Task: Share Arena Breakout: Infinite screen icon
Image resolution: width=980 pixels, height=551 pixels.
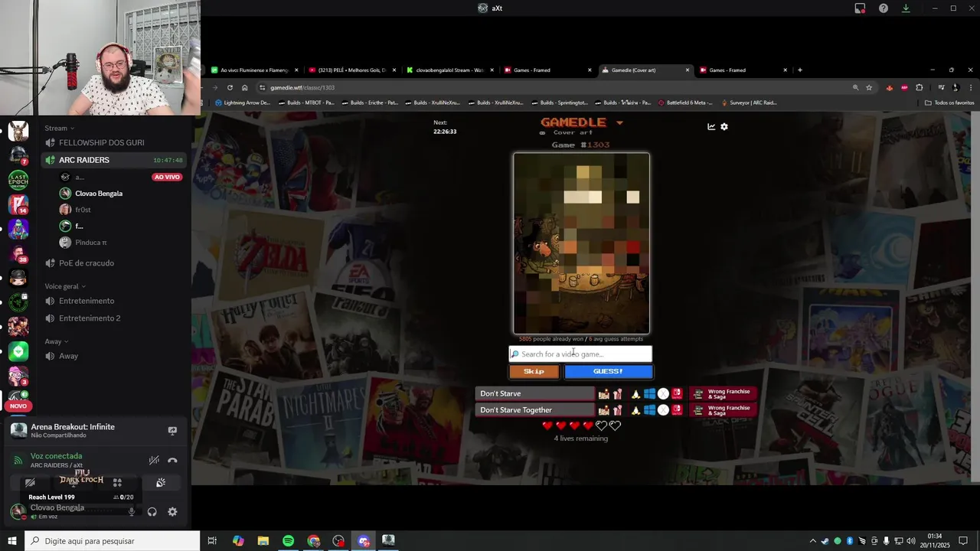Action: [172, 431]
